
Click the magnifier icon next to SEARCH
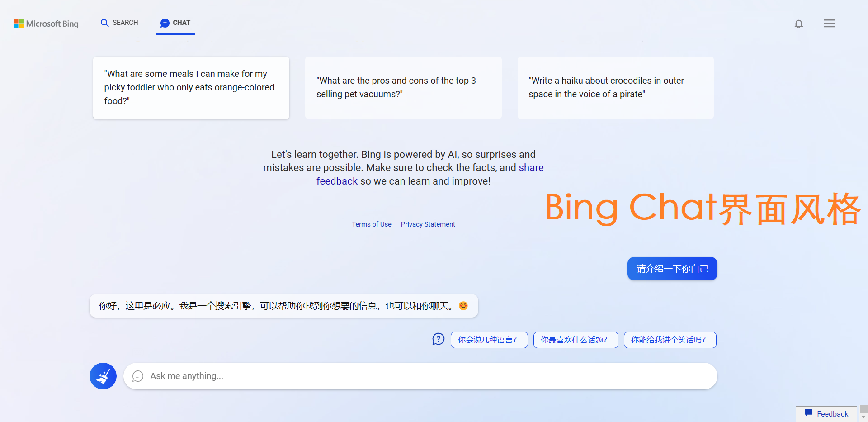(x=104, y=23)
